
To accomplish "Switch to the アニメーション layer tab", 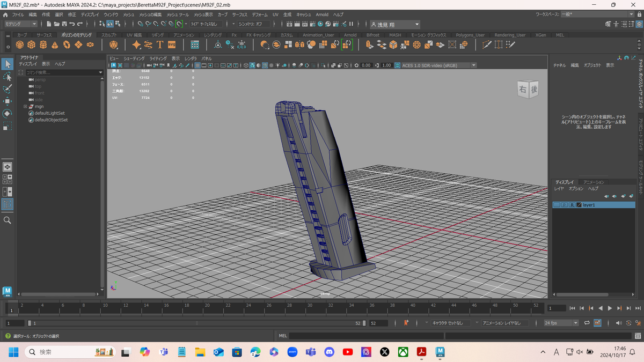I will (594, 182).
